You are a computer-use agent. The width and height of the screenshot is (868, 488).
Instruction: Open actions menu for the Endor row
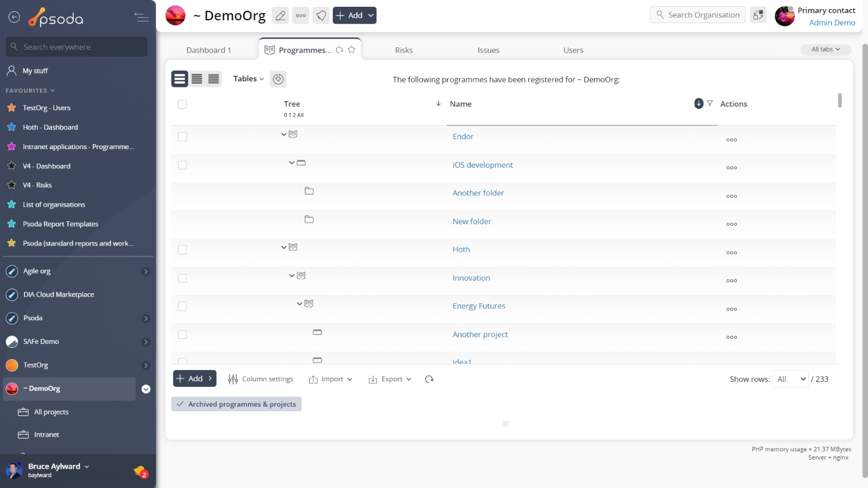[732, 140]
